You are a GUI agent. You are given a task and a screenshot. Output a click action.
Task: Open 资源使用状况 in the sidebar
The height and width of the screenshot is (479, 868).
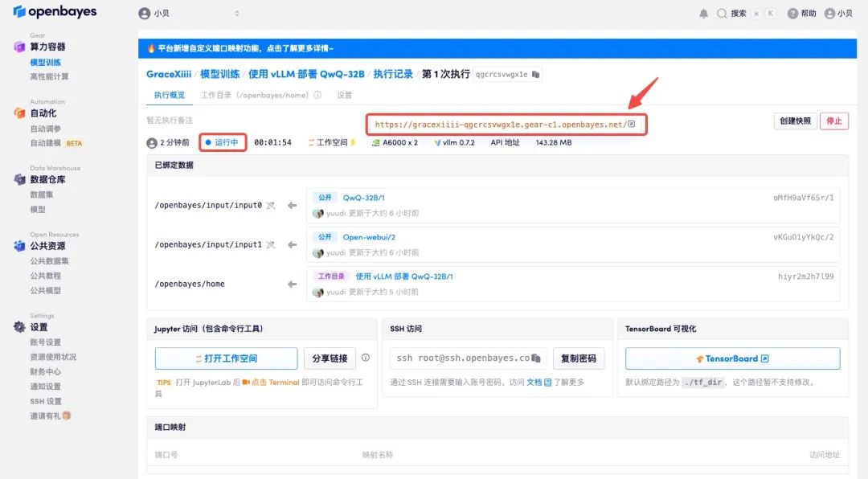tap(53, 357)
